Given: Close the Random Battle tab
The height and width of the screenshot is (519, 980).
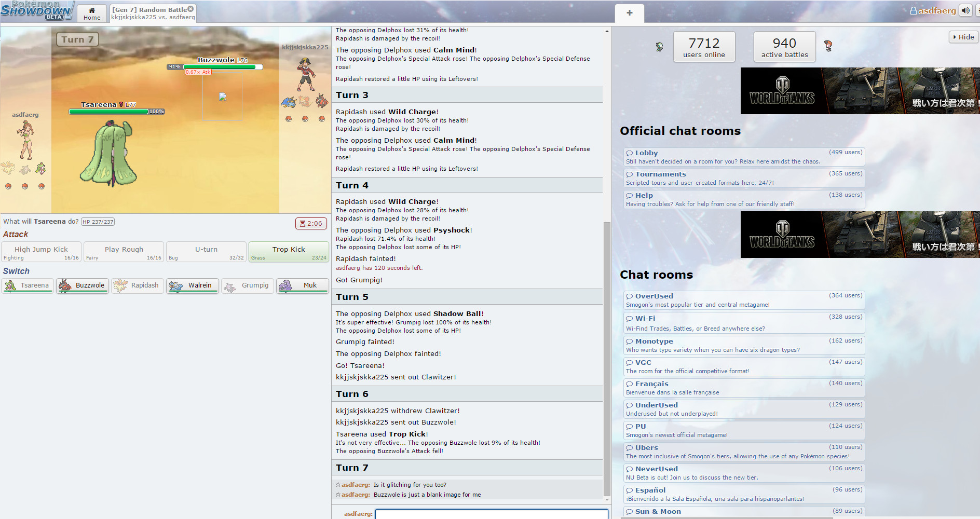Looking at the screenshot, I should (x=190, y=9).
